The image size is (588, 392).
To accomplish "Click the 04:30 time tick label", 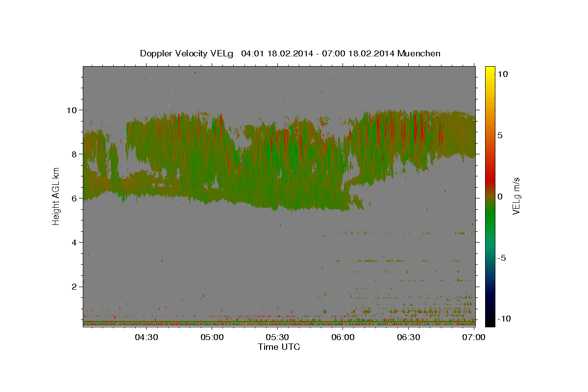I will coord(147,337).
